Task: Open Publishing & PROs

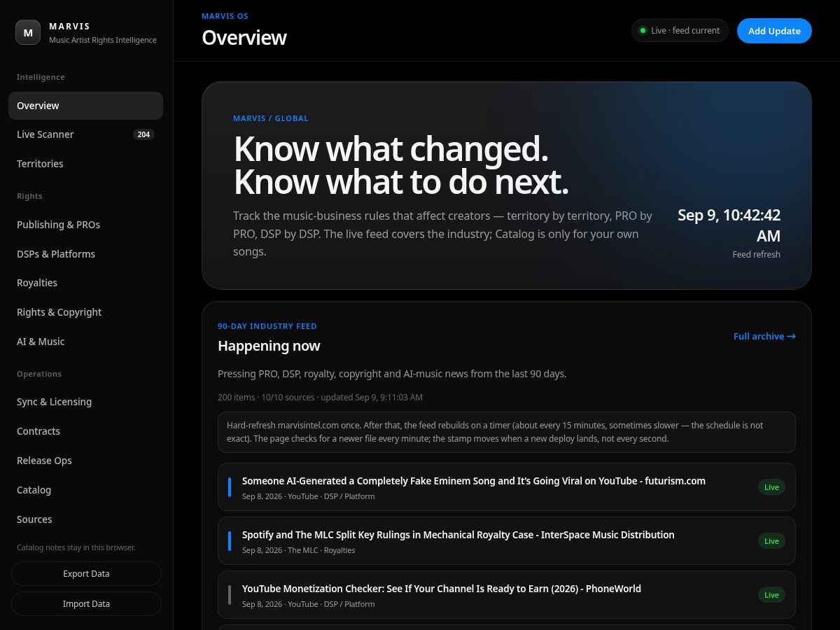Action: tap(85, 225)
